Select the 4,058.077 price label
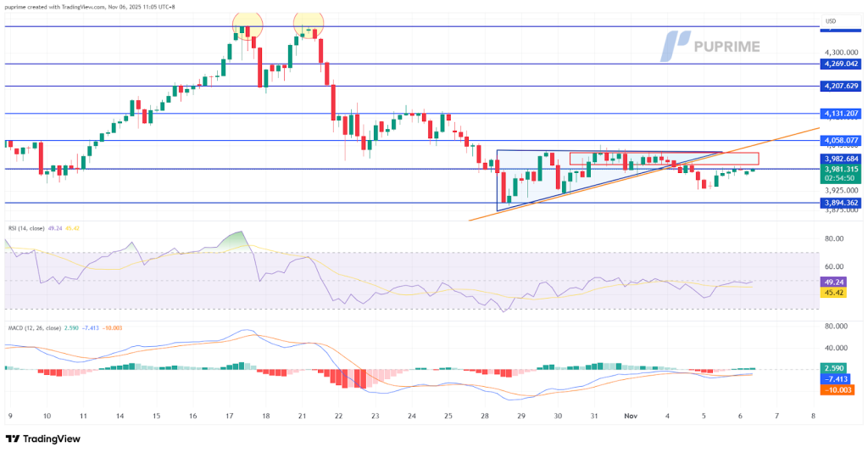Image resolution: width=868 pixels, height=453 pixels. [841, 140]
